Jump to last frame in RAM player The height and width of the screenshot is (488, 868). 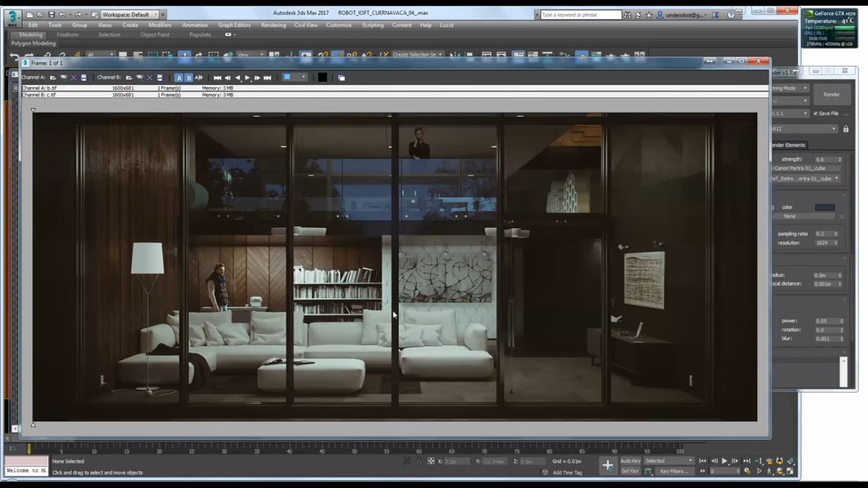268,78
